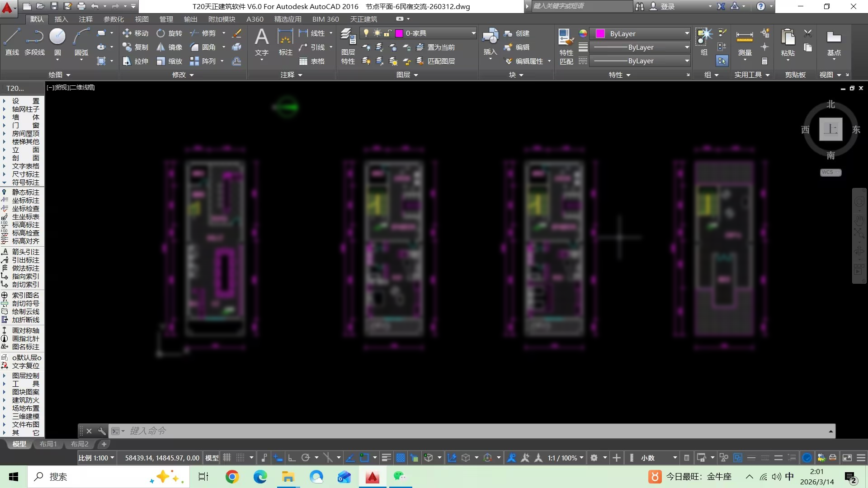Open the 比例 1:100 scale dropdown

97,458
